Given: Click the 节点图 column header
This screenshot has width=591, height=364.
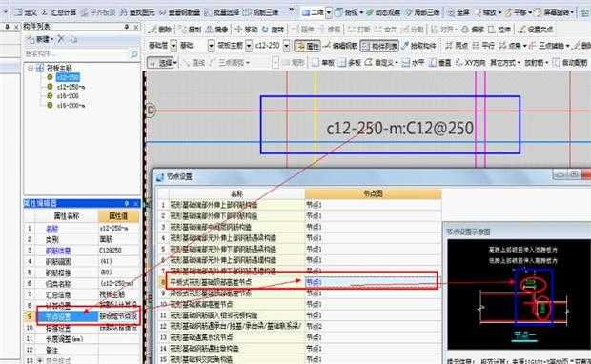Looking at the screenshot, I should [x=373, y=193].
